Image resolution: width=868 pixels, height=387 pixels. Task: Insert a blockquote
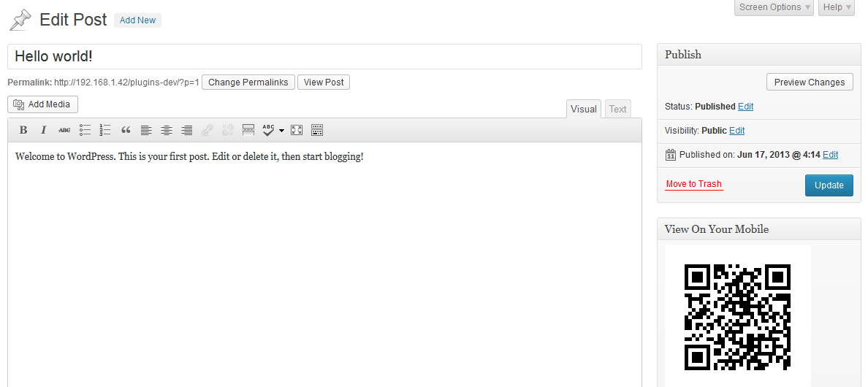(x=126, y=131)
